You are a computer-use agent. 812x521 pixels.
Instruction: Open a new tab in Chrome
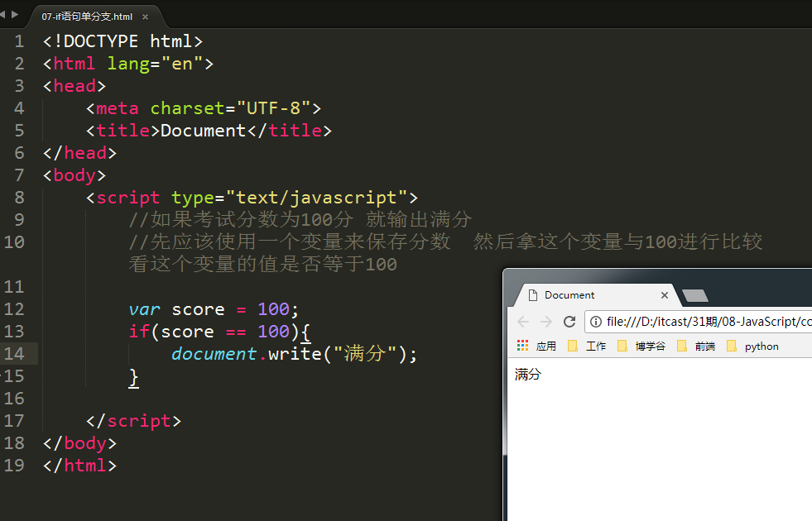695,295
